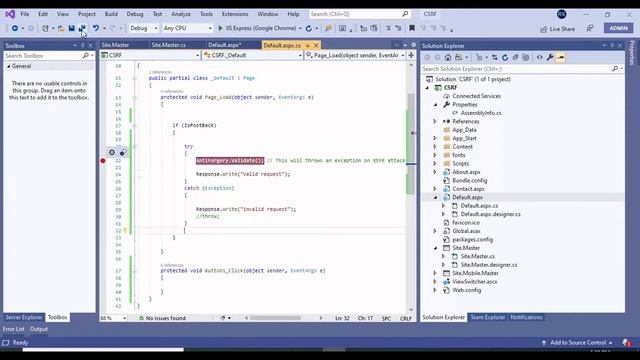
Task: Open the Output tab
Action: 39,329
